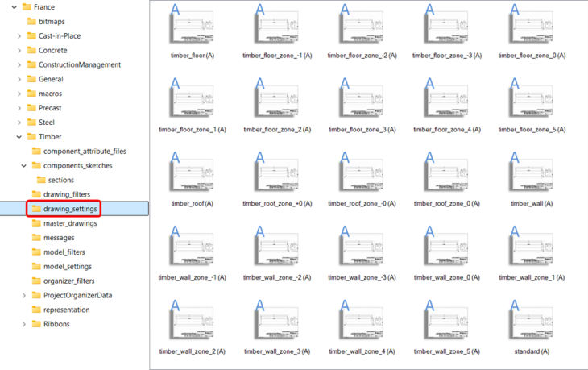Image resolution: width=588 pixels, height=370 pixels.
Task: Select the timber_floor_zone_-1 (A) file icon
Action: point(277,24)
